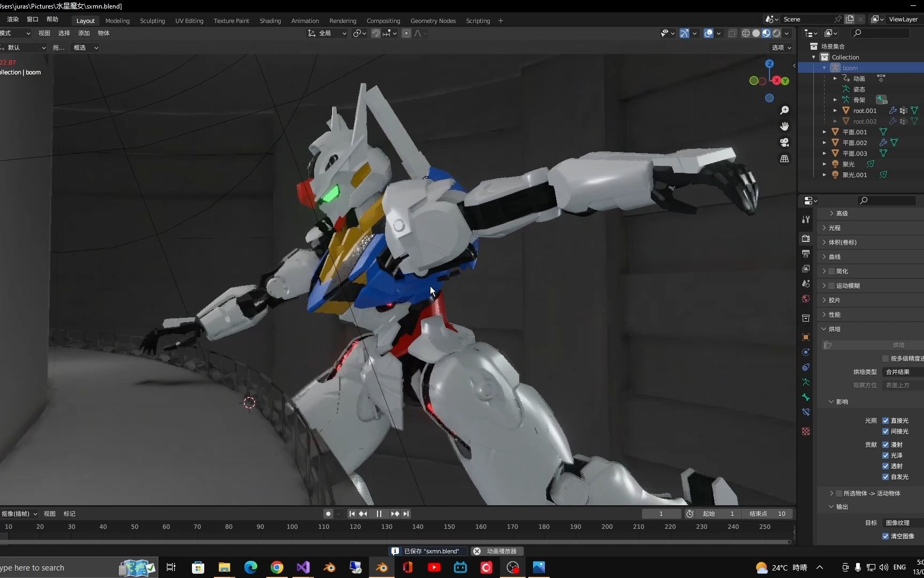The image size is (924, 578).
Task: Open the Scene properties tab icon
Action: tap(806, 284)
